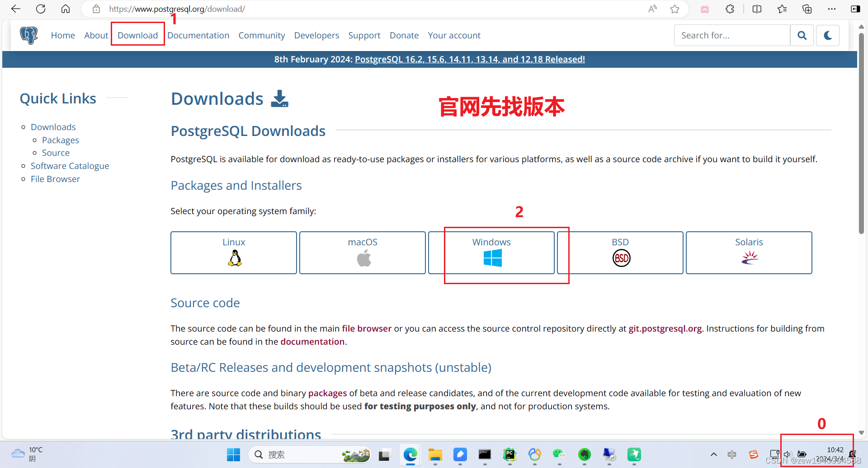Select the Community menu item
Screen dimensions: 868x468
tap(261, 35)
